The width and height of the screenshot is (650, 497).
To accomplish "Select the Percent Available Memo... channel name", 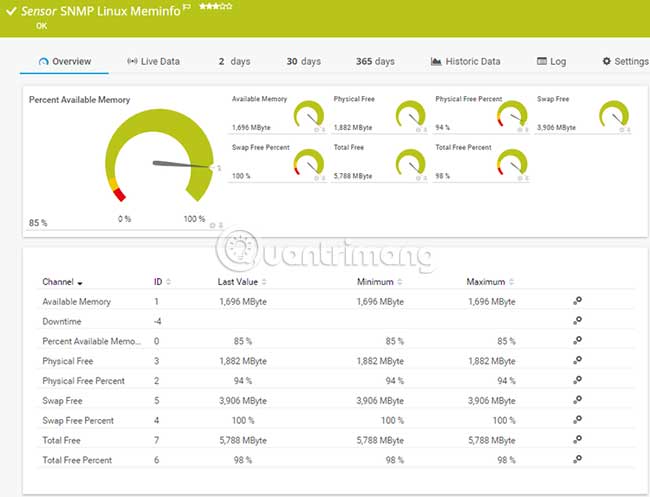I will click(x=92, y=341).
